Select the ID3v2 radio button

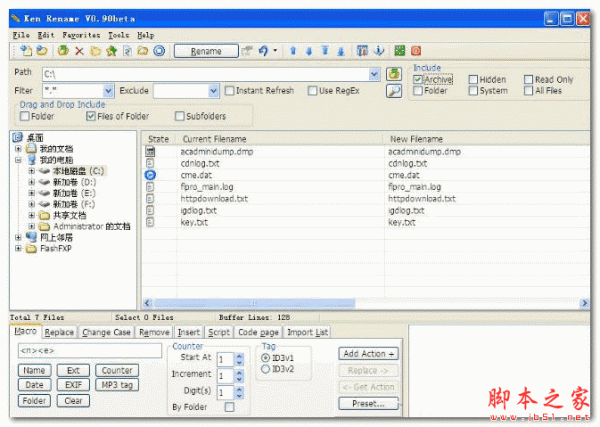click(265, 369)
